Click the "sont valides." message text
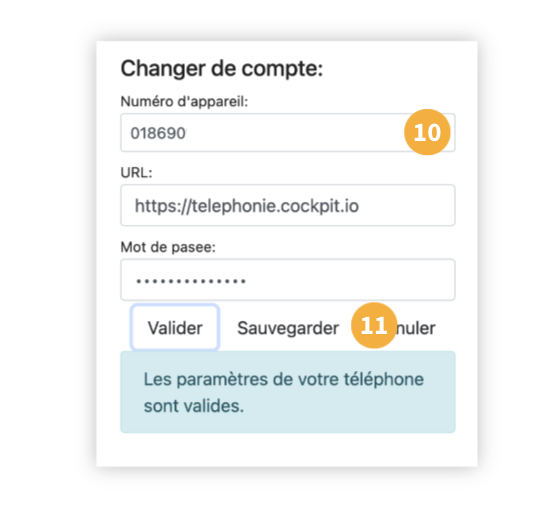 tap(194, 406)
